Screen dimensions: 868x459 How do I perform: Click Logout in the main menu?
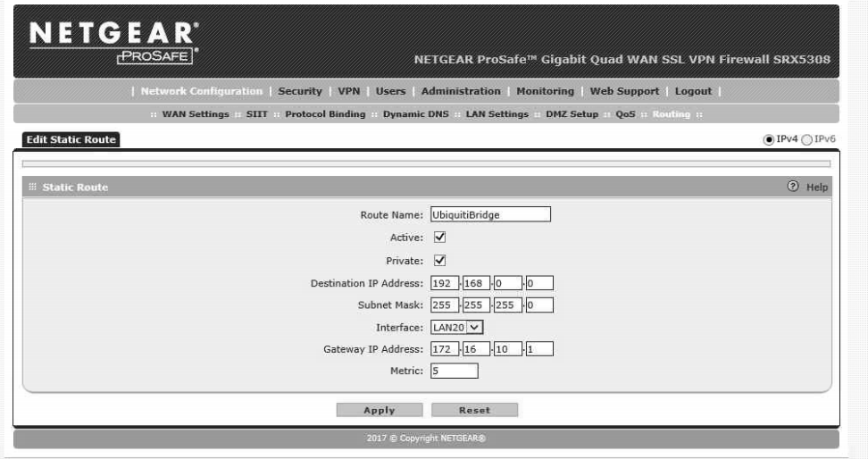click(693, 91)
